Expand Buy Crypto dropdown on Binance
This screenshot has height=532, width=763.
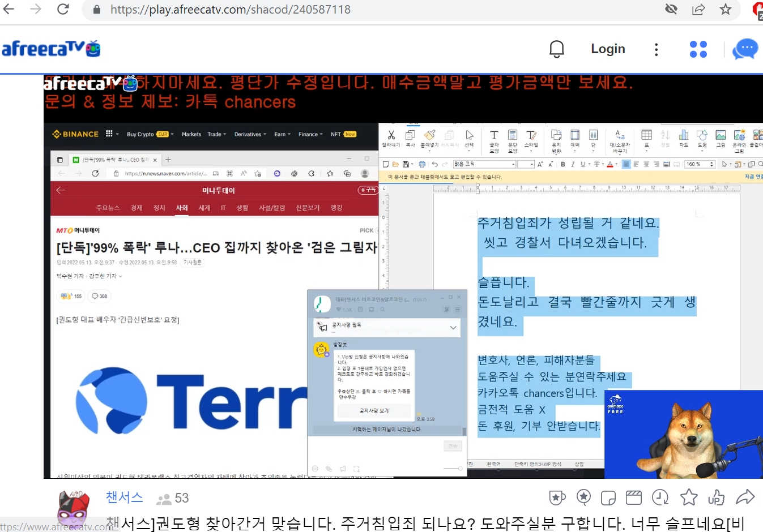pyautogui.click(x=150, y=134)
